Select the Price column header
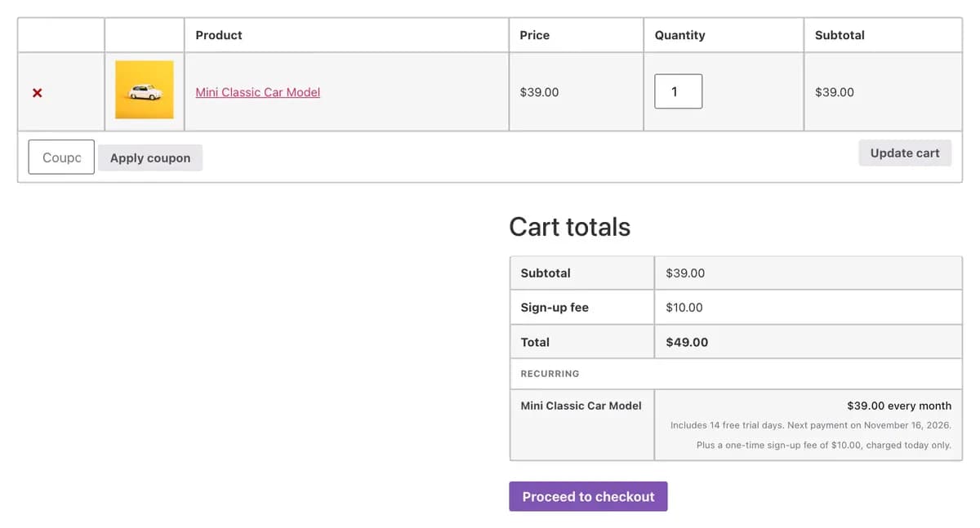The image size is (980, 528). coord(534,35)
